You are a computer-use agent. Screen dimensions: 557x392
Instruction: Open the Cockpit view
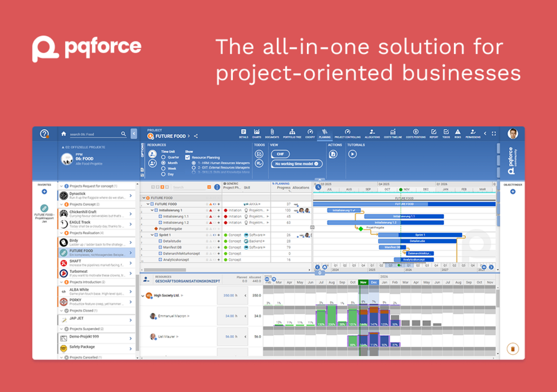[309, 133]
